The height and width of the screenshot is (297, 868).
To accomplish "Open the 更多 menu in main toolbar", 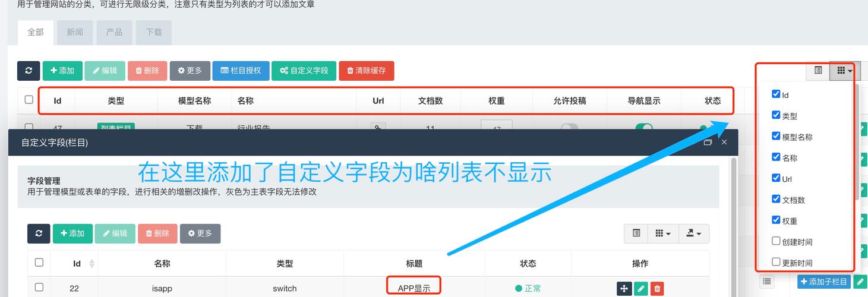I will (x=190, y=71).
